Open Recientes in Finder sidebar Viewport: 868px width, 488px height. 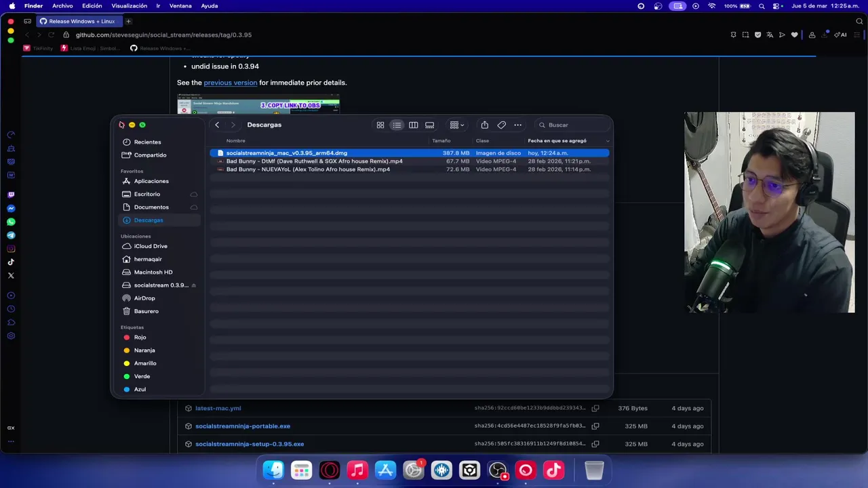pyautogui.click(x=160, y=142)
